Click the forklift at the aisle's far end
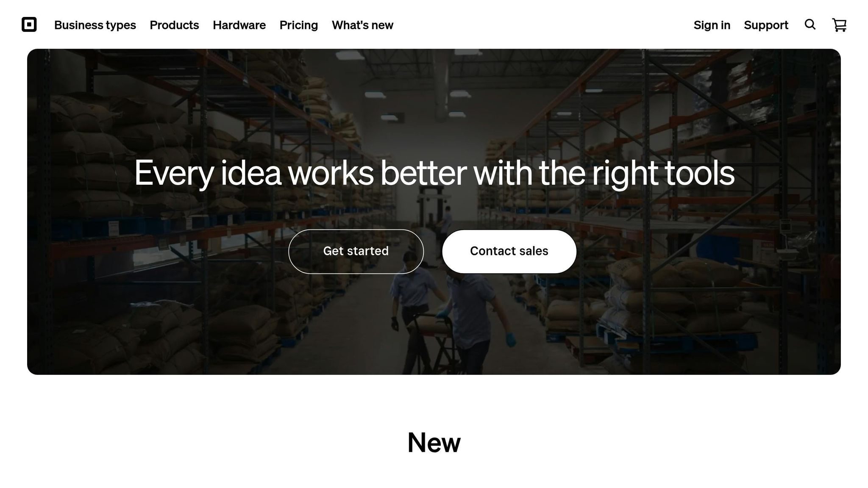The height and width of the screenshot is (488, 868). coord(427,208)
